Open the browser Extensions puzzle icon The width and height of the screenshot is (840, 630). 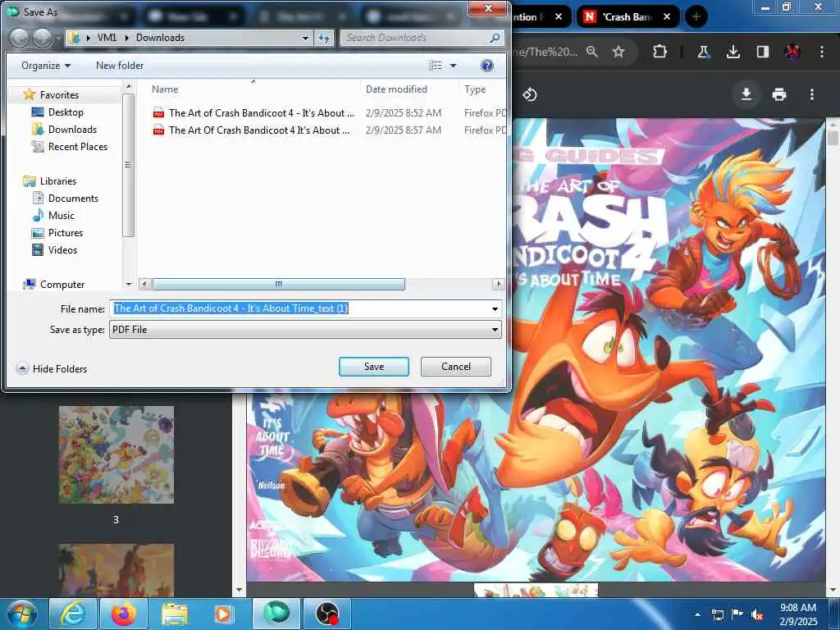660,52
